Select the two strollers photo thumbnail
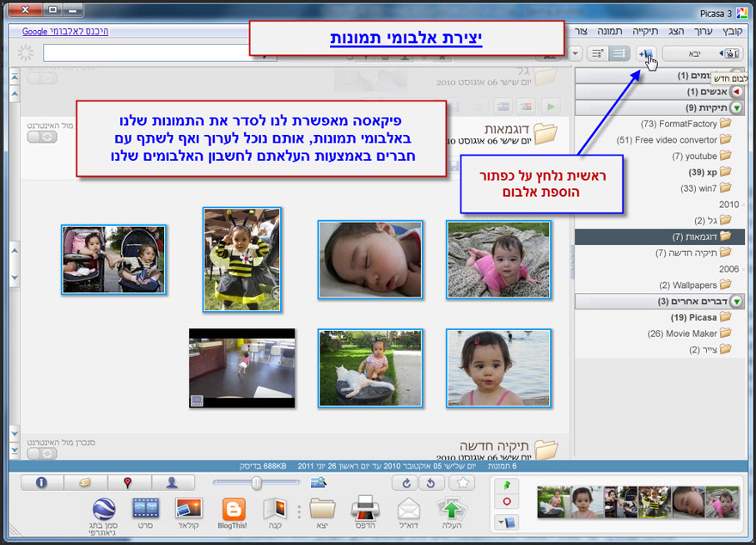The width and height of the screenshot is (756, 545). 113,260
